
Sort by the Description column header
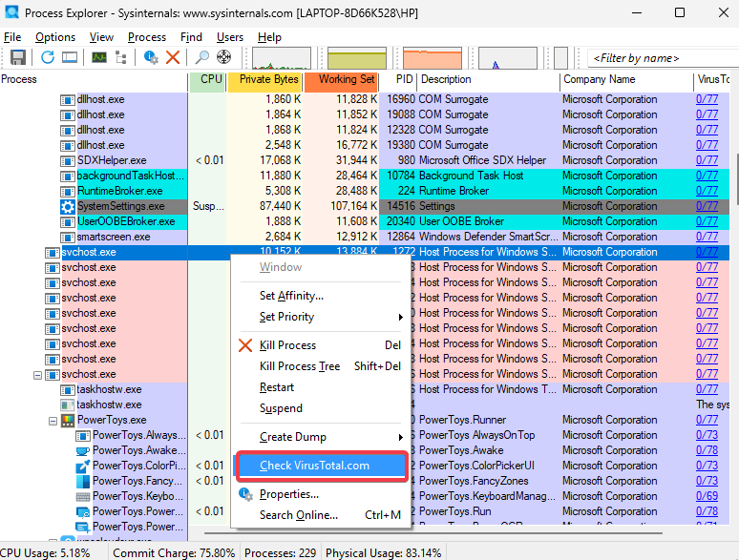click(x=488, y=80)
